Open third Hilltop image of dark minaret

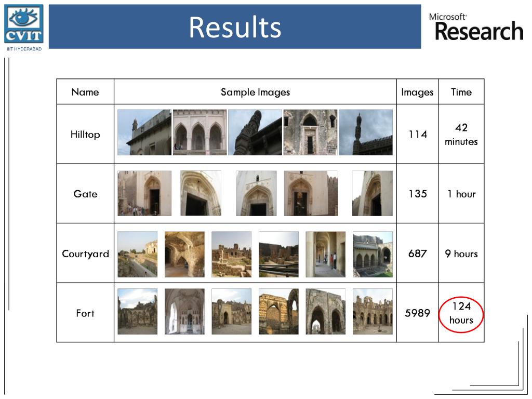255,132
